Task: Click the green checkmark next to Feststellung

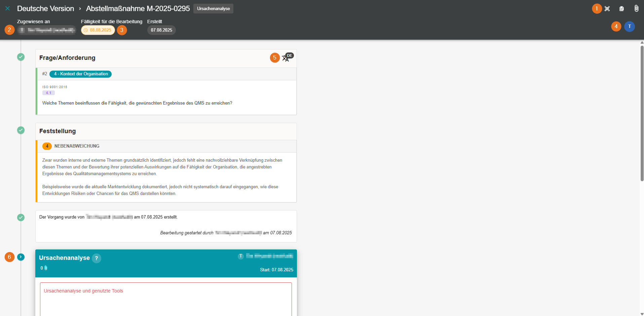Action: click(21, 130)
